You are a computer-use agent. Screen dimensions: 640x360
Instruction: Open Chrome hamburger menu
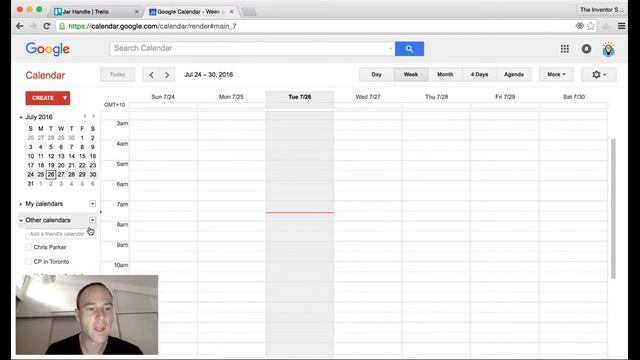pyautogui.click(x=621, y=26)
